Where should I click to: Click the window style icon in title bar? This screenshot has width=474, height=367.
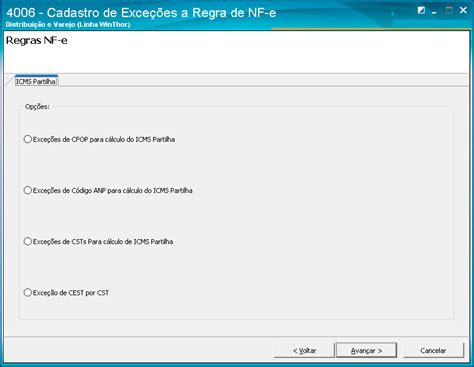[421, 11]
